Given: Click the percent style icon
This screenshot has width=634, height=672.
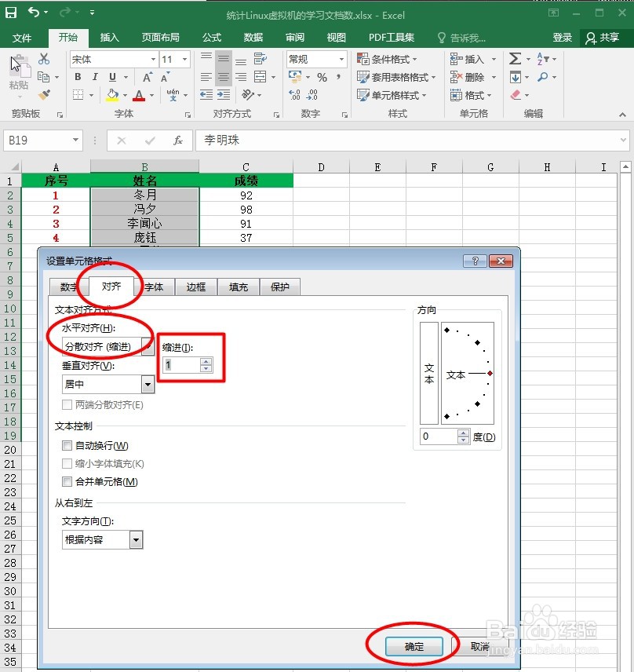Looking at the screenshot, I should click(x=322, y=78).
